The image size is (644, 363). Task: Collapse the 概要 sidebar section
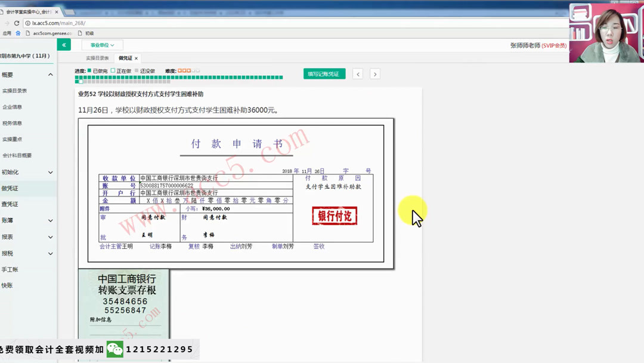(27, 74)
